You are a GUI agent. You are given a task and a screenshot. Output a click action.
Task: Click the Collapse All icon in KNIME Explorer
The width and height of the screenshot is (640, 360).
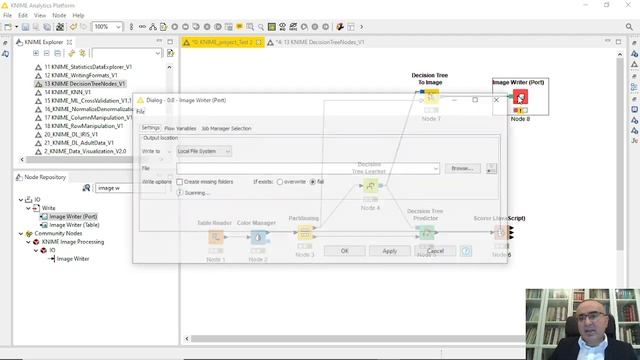[x=47, y=53]
